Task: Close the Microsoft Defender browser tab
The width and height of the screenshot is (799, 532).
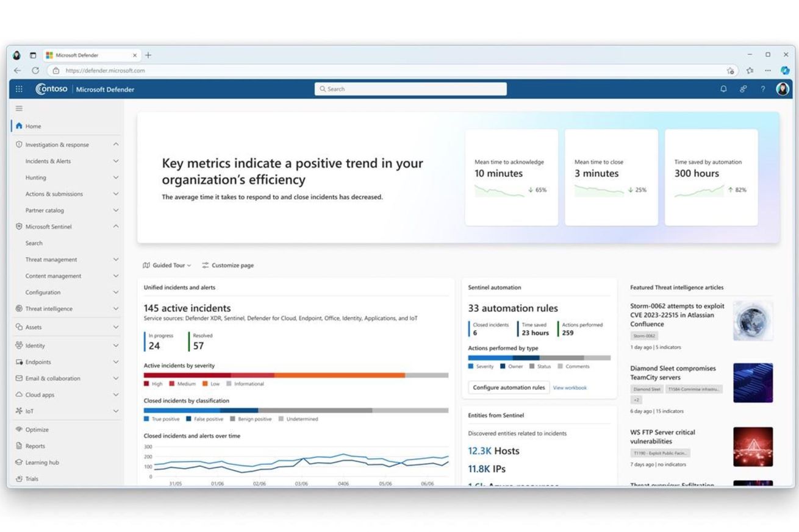Action: [135, 55]
